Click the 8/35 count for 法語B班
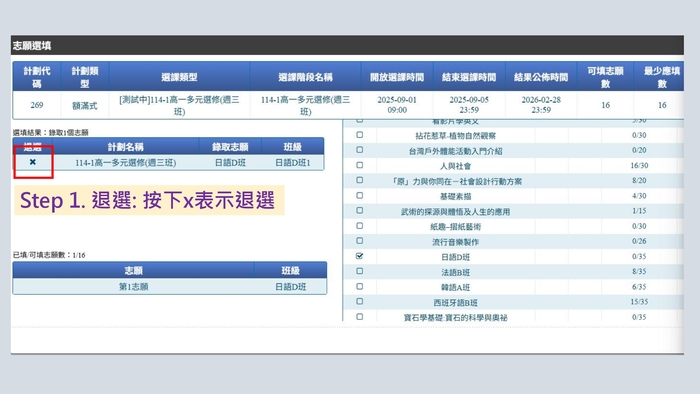This screenshot has height=394, width=700. point(639,271)
